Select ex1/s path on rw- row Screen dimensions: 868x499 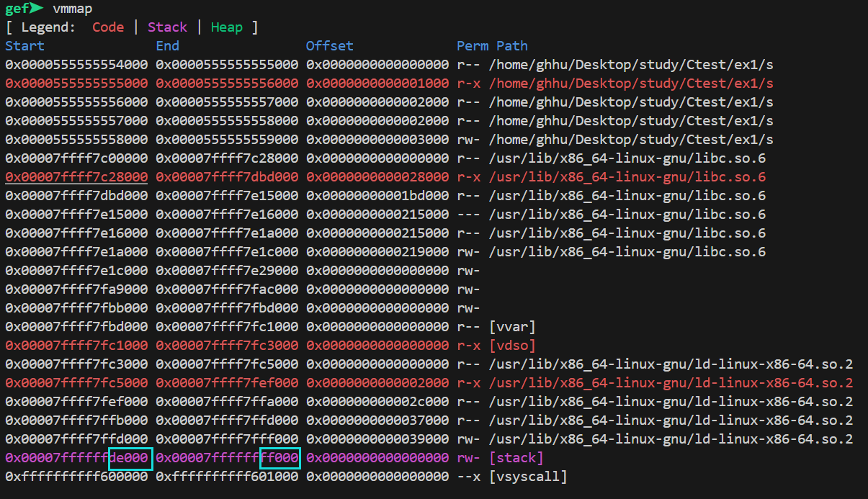631,140
